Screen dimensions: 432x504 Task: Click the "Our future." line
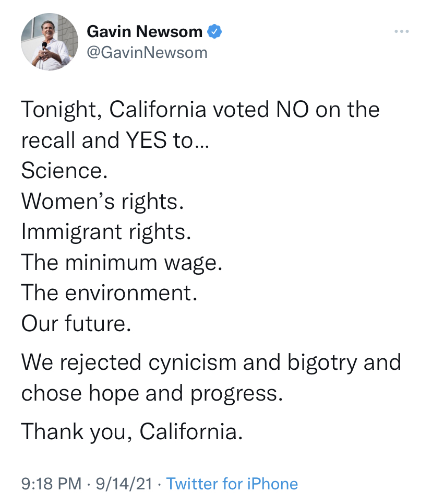pyautogui.click(x=76, y=324)
